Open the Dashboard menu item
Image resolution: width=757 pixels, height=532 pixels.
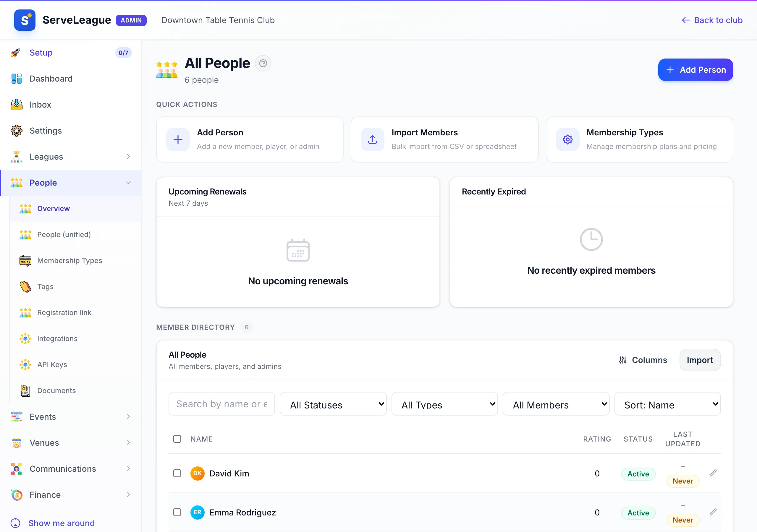(x=71, y=79)
